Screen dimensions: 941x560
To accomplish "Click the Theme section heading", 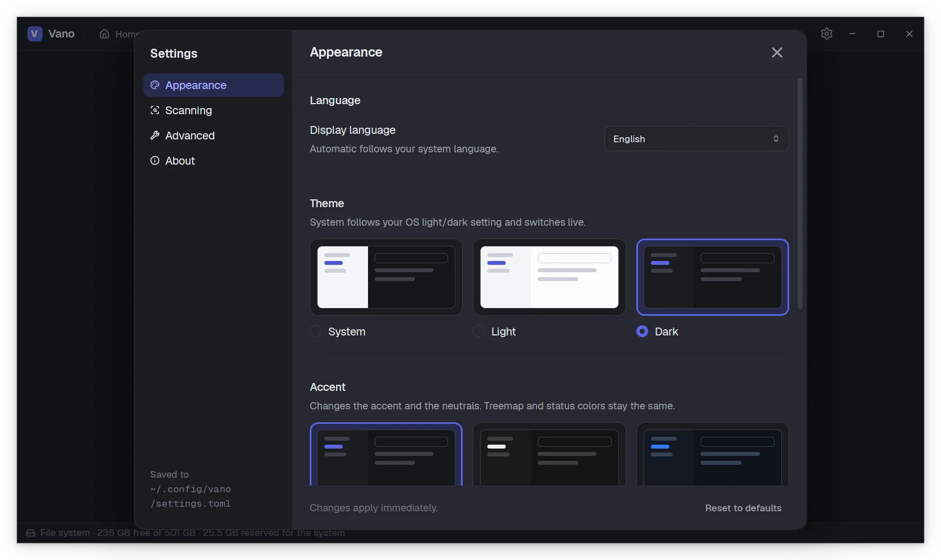I will point(327,203).
